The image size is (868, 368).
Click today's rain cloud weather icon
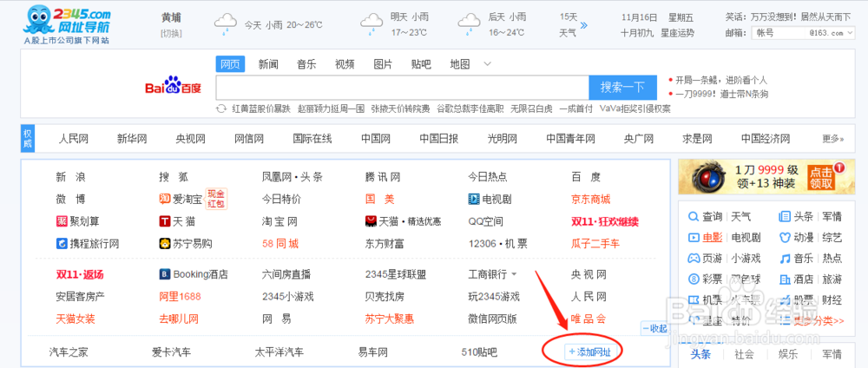pyautogui.click(x=226, y=25)
